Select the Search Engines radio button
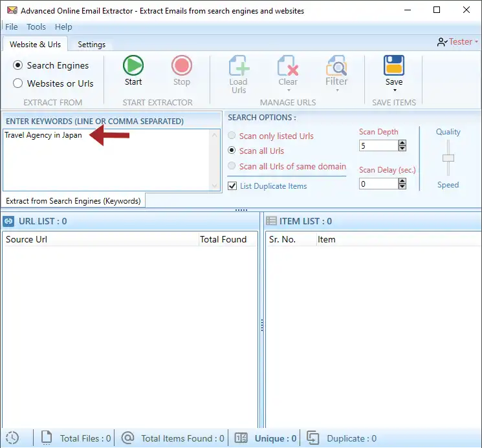 pyautogui.click(x=18, y=65)
